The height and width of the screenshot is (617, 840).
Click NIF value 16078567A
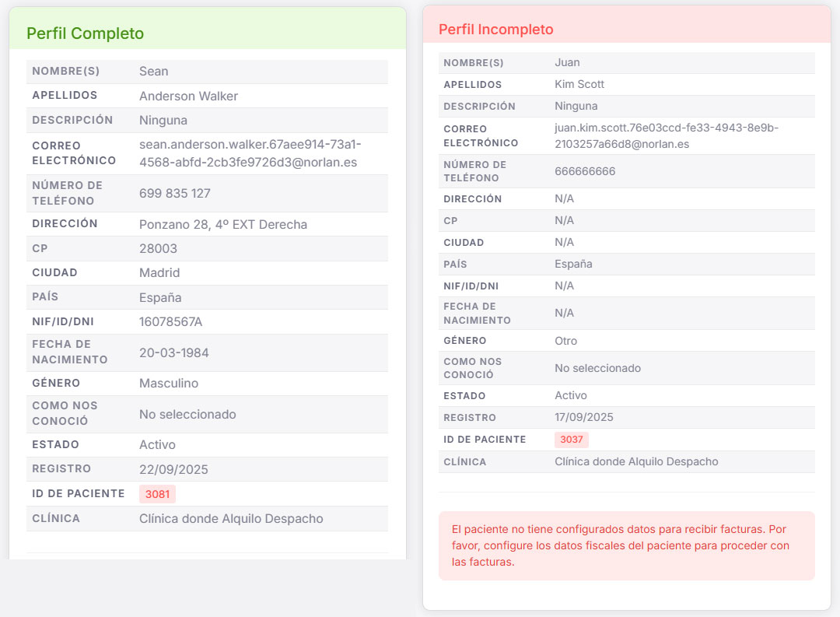point(170,321)
